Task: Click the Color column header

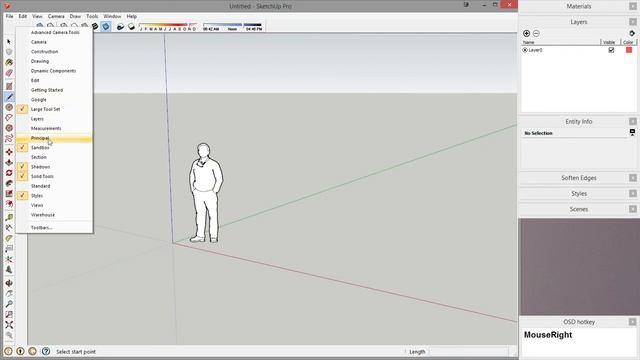Action: pos(628,42)
